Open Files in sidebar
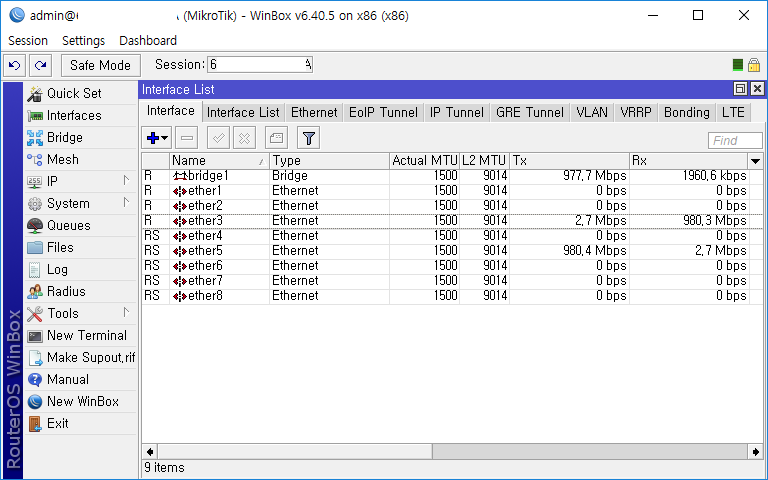768x480 pixels. pos(80,248)
